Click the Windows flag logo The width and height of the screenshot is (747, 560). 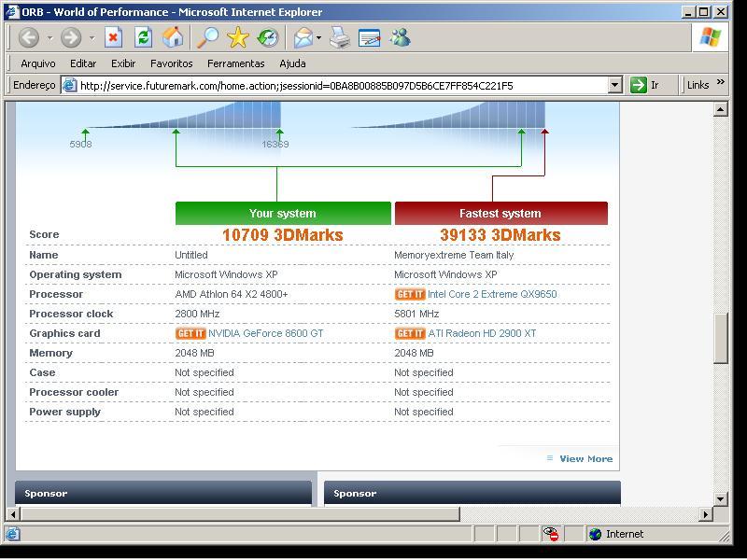click(x=711, y=37)
